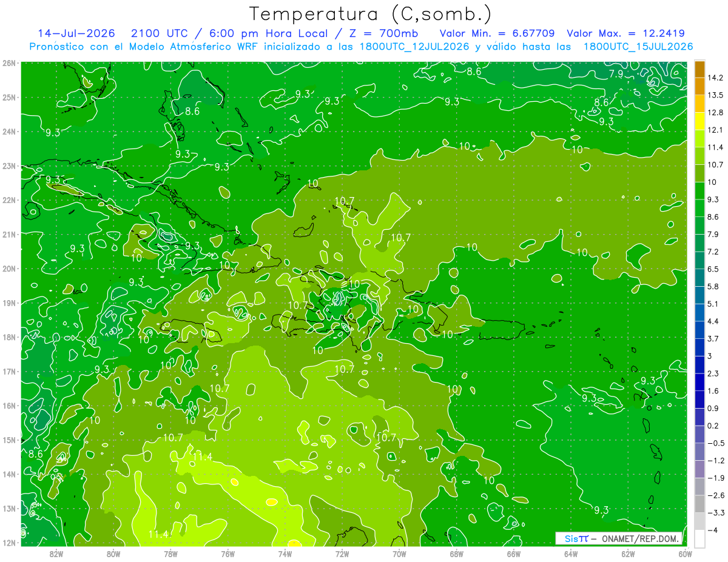Click "Valor Min. = 6.67709"

coord(496,33)
